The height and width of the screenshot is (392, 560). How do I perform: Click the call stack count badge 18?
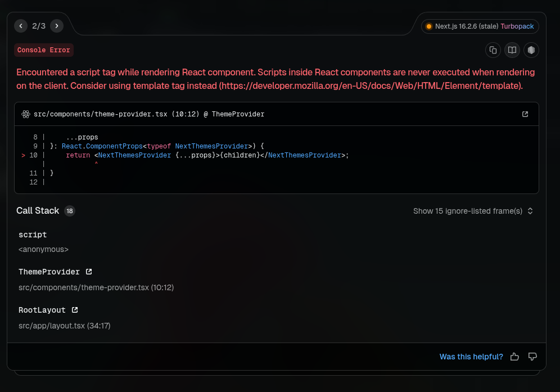tap(70, 211)
